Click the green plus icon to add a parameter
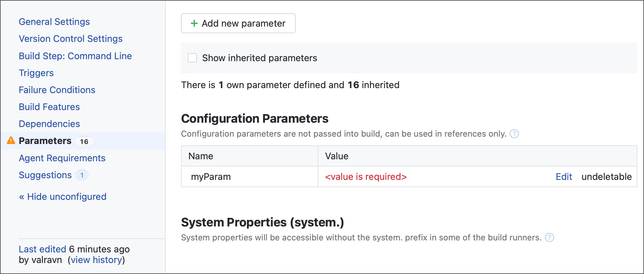The width and height of the screenshot is (644, 274). tap(194, 23)
